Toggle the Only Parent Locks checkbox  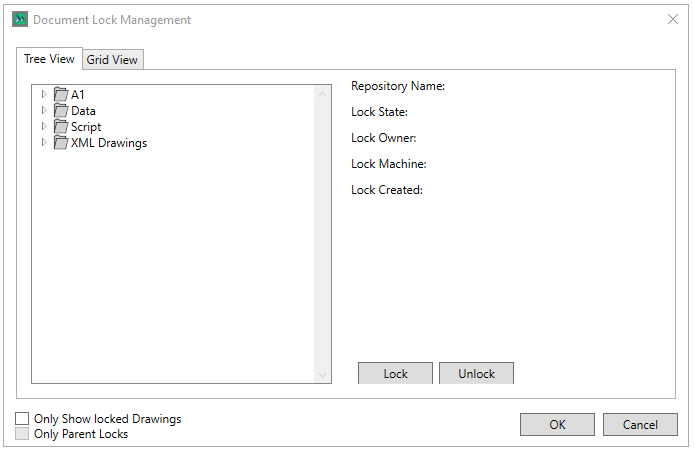click(22, 434)
